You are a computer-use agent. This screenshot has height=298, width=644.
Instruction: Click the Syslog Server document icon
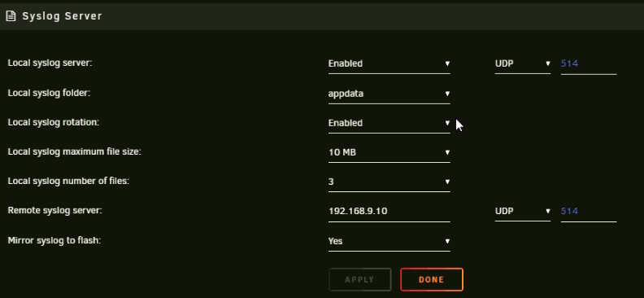pyautogui.click(x=11, y=16)
